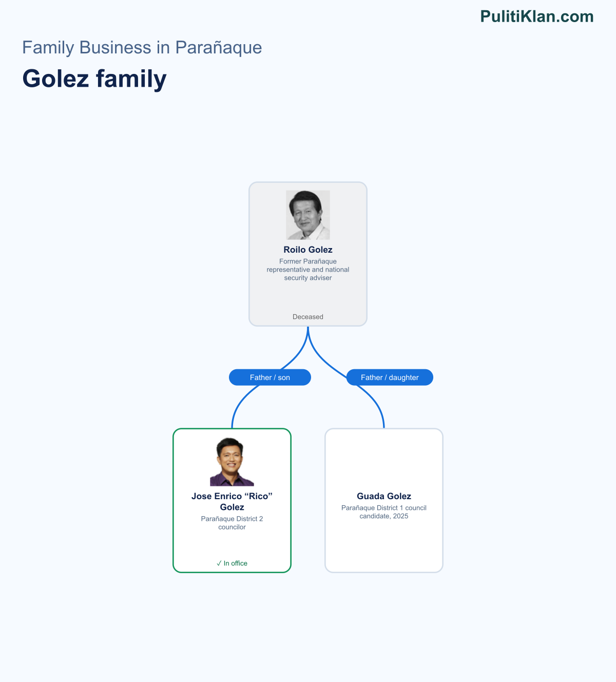Click Roilo Golez's role description text
Screen dimensions: 616x682
(x=308, y=270)
